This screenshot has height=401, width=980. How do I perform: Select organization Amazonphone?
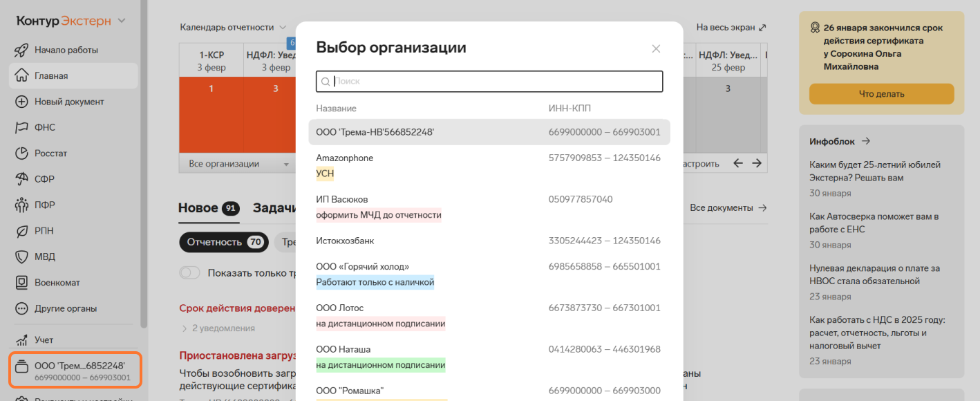(x=489, y=166)
